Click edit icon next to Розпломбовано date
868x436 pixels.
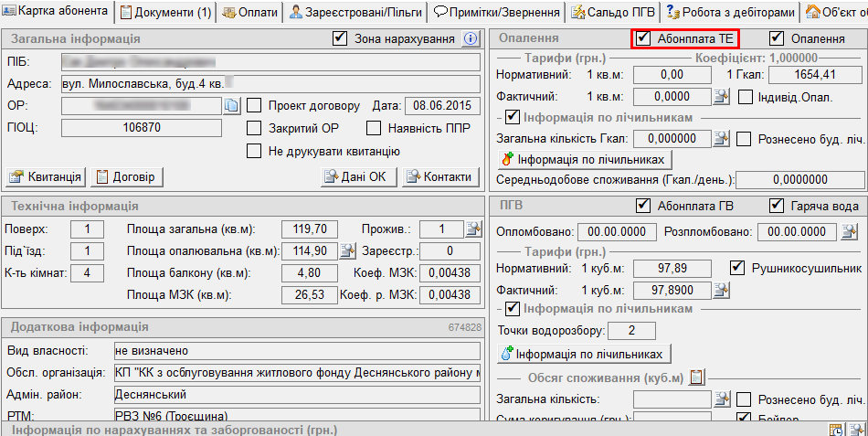849,232
